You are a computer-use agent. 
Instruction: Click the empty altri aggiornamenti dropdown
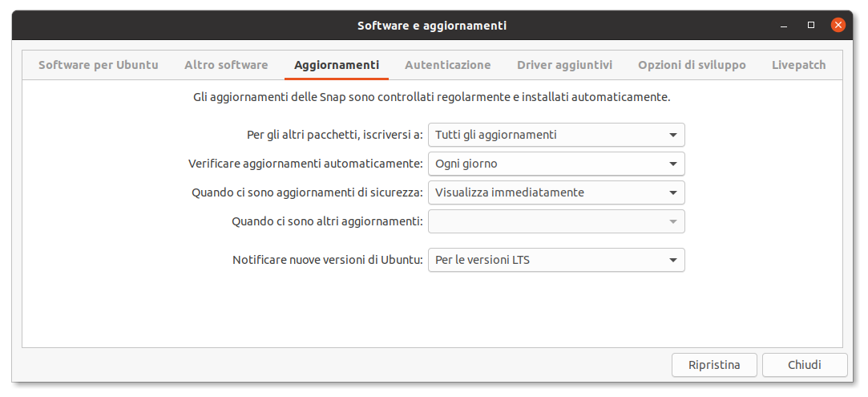556,221
